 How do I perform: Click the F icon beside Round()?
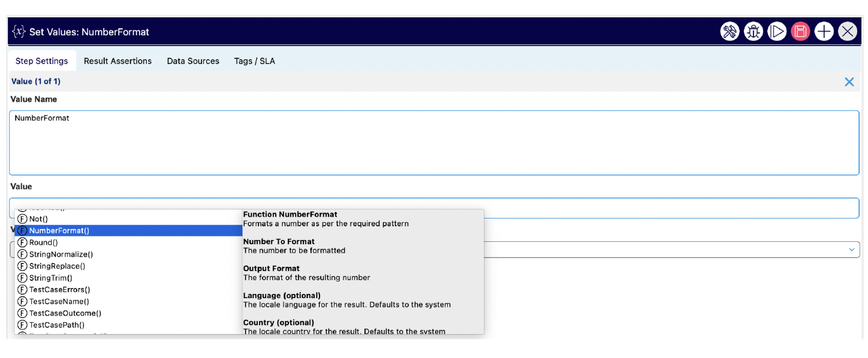(x=23, y=242)
